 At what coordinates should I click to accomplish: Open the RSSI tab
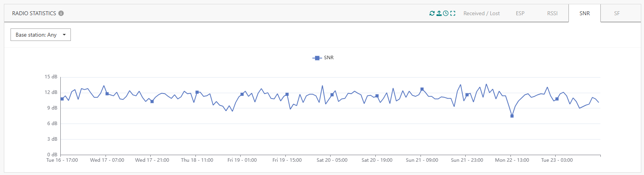(x=552, y=13)
